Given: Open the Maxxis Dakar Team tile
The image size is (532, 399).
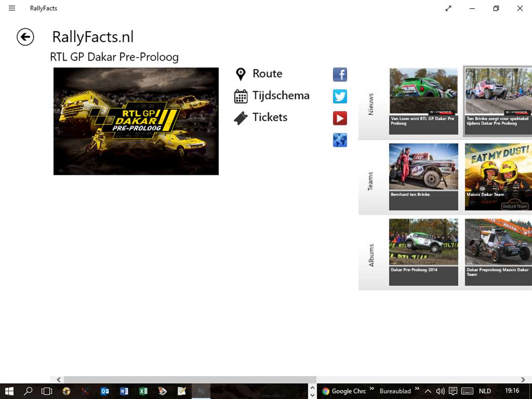Looking at the screenshot, I should [499, 177].
